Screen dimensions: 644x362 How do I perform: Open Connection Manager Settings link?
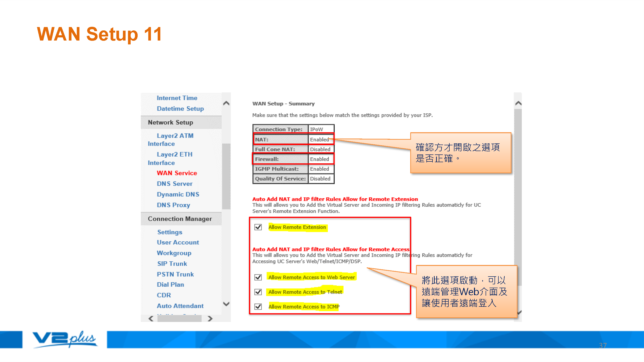[x=170, y=232]
